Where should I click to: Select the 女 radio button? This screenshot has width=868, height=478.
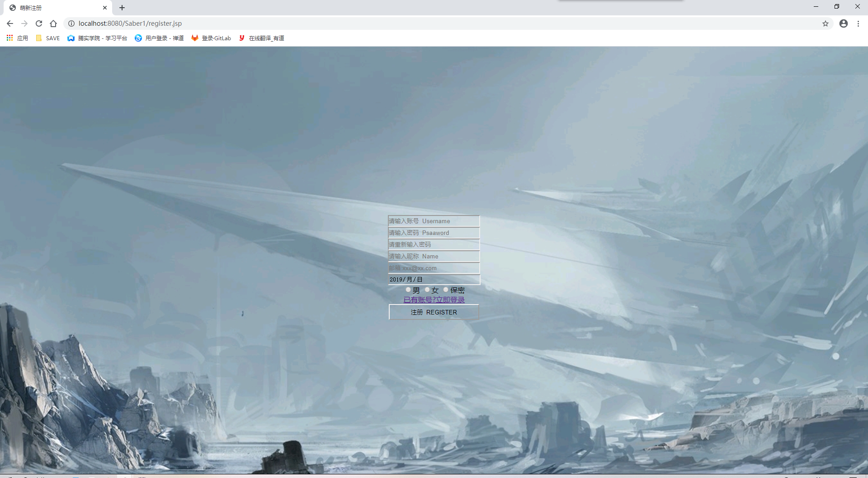pos(427,290)
